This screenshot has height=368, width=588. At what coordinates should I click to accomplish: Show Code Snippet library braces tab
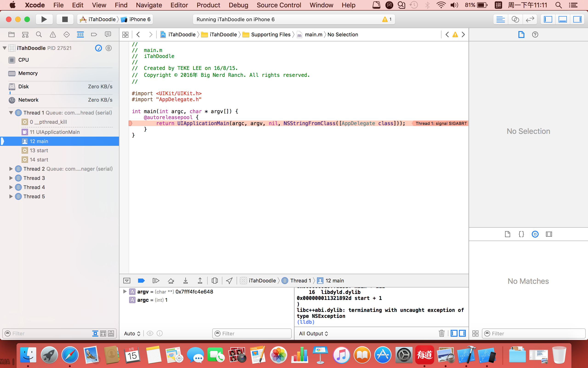point(521,234)
